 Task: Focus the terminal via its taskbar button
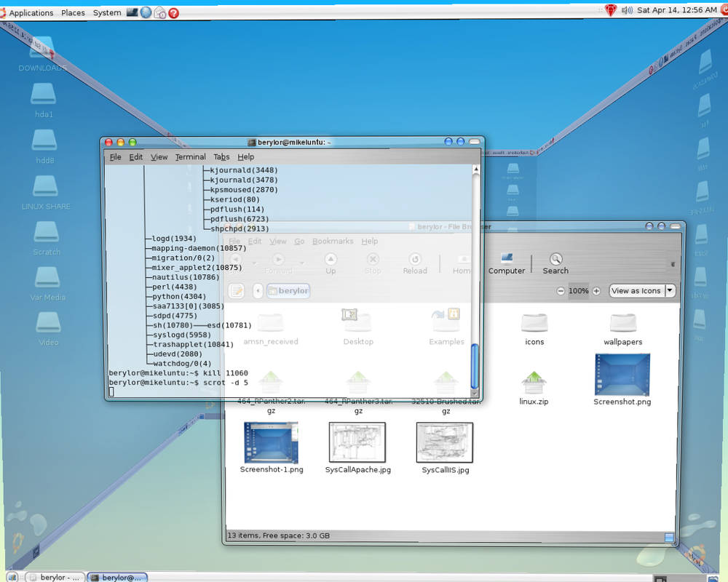pos(117,577)
